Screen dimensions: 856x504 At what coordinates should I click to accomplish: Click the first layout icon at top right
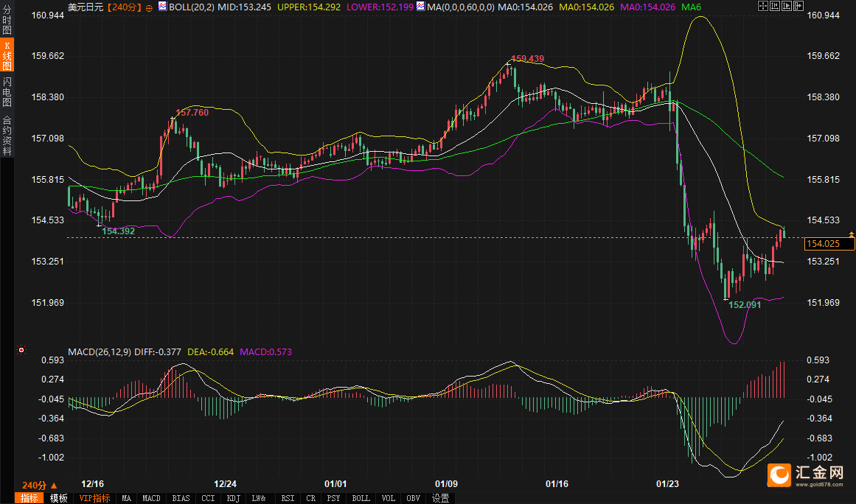pyautogui.click(x=762, y=6)
